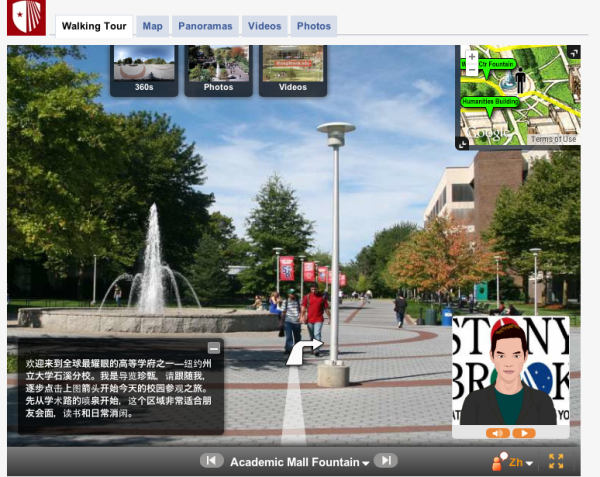The height and width of the screenshot is (477, 600).
Task: Open the Zh language dropdown
Action: click(x=521, y=462)
